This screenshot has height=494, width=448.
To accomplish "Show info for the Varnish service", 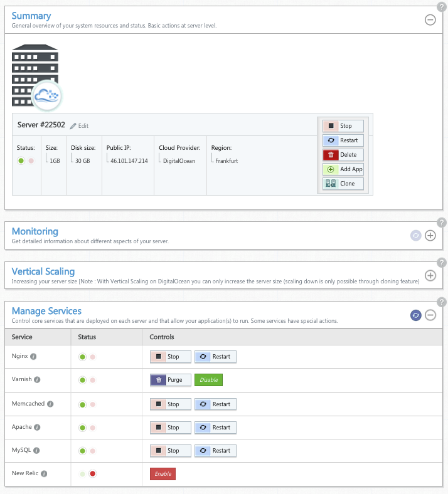I will coord(37,380).
